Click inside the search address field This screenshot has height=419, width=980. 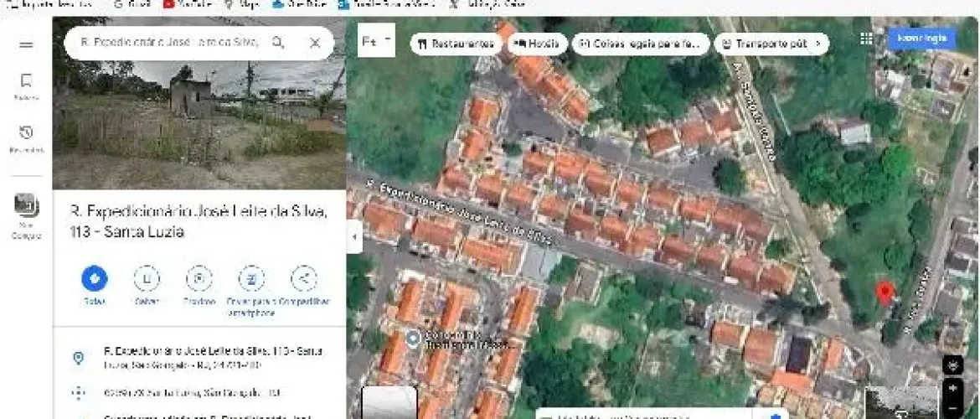pyautogui.click(x=169, y=42)
